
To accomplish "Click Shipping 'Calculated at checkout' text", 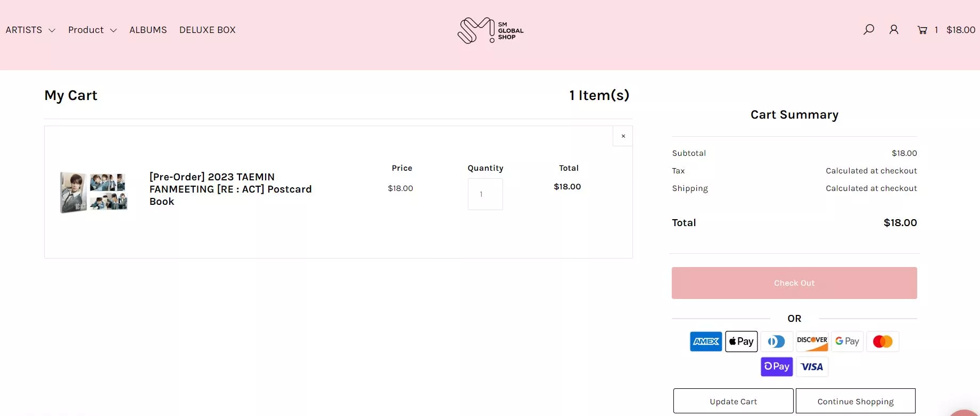I will pos(871,188).
